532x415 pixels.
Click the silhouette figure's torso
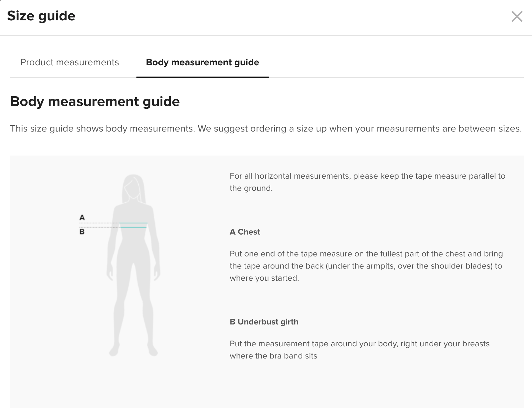[x=133, y=234]
